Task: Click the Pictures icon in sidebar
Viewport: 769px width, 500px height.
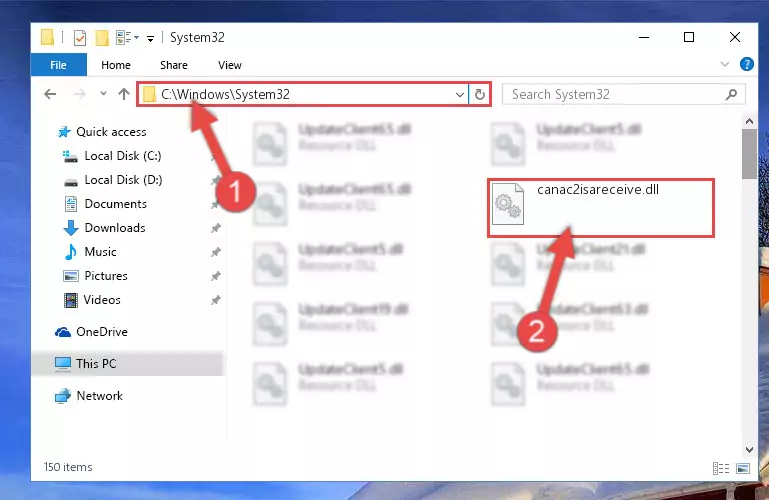Action: tap(71, 276)
